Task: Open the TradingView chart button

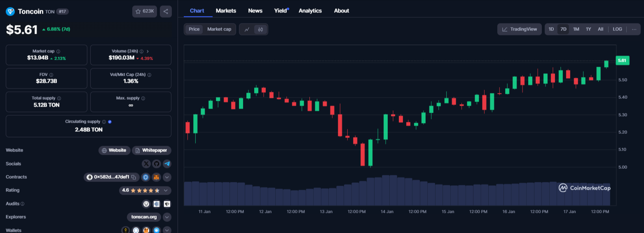Action: tap(520, 29)
